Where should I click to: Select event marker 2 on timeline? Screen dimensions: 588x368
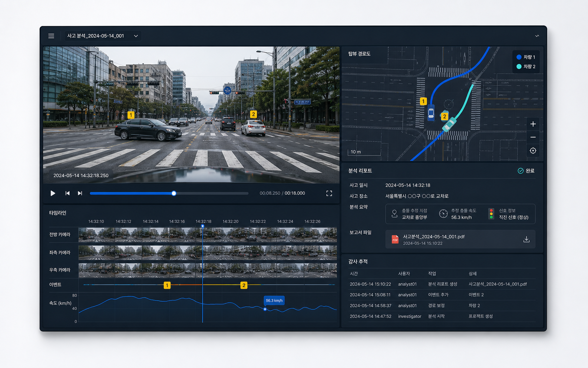coord(244,285)
